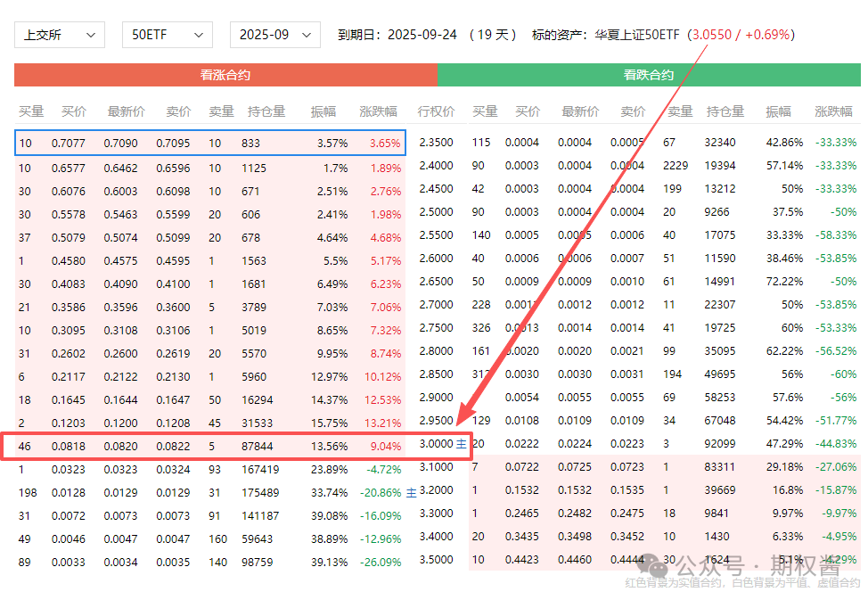Click the strike price 2.3500 cell
This screenshot has height=600, width=868.
coord(436,143)
